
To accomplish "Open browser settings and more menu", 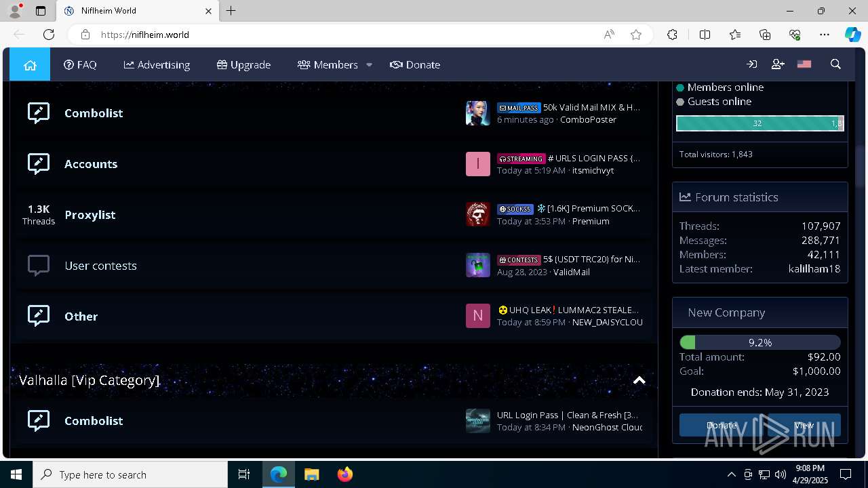I will point(825,35).
